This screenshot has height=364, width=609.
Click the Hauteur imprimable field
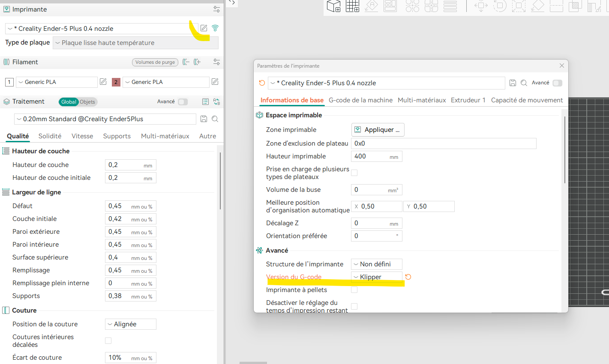click(x=377, y=156)
